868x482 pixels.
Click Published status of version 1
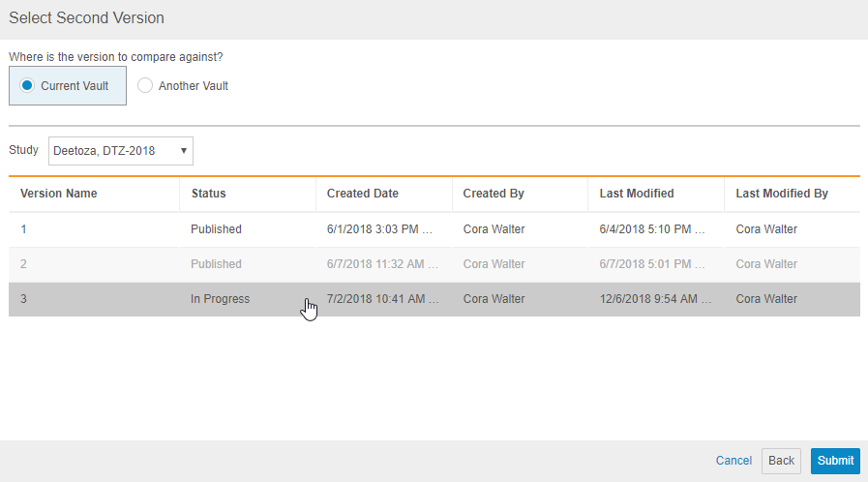pyautogui.click(x=216, y=229)
